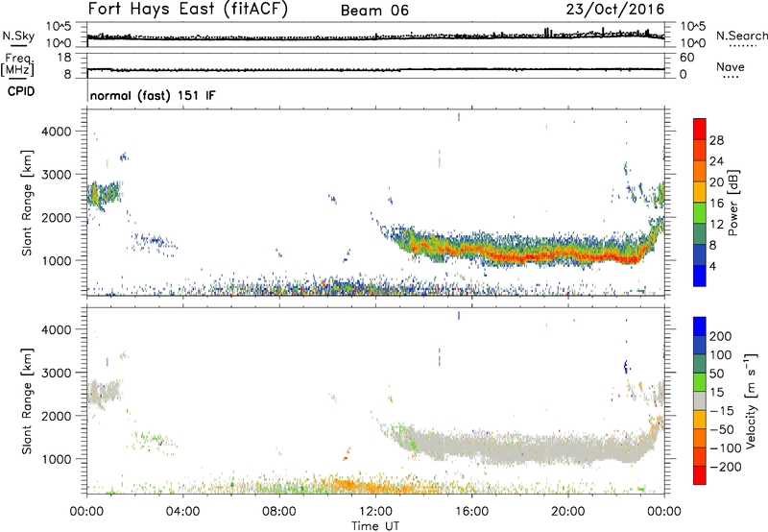This screenshot has width=768, height=532.
Task: Click 'Slant Range [km]' on the velocity panel
Action: [x=27, y=401]
